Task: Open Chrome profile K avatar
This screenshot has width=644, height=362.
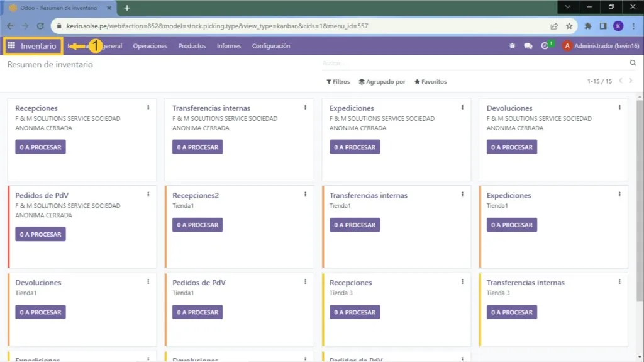Action: (x=618, y=26)
